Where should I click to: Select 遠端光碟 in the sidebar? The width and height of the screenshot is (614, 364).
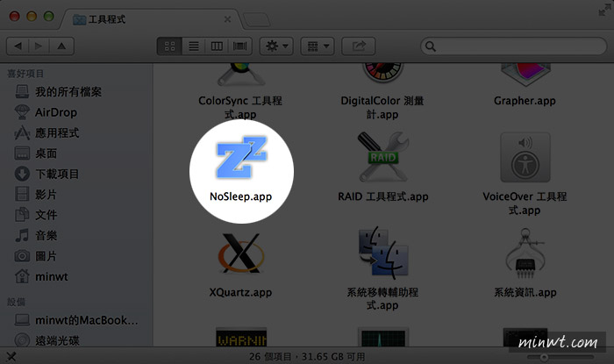tap(47, 340)
